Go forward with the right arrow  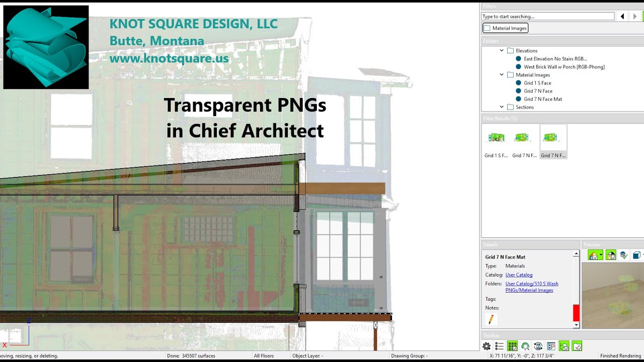[x=635, y=17]
